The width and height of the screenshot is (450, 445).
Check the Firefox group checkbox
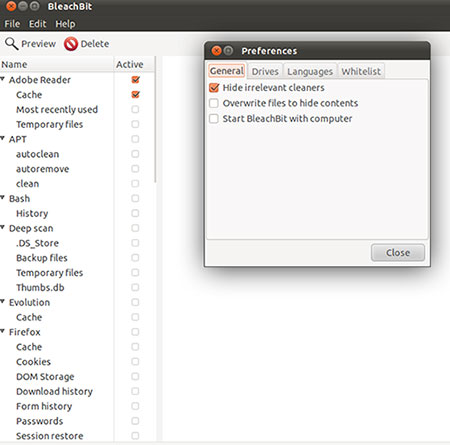(135, 332)
